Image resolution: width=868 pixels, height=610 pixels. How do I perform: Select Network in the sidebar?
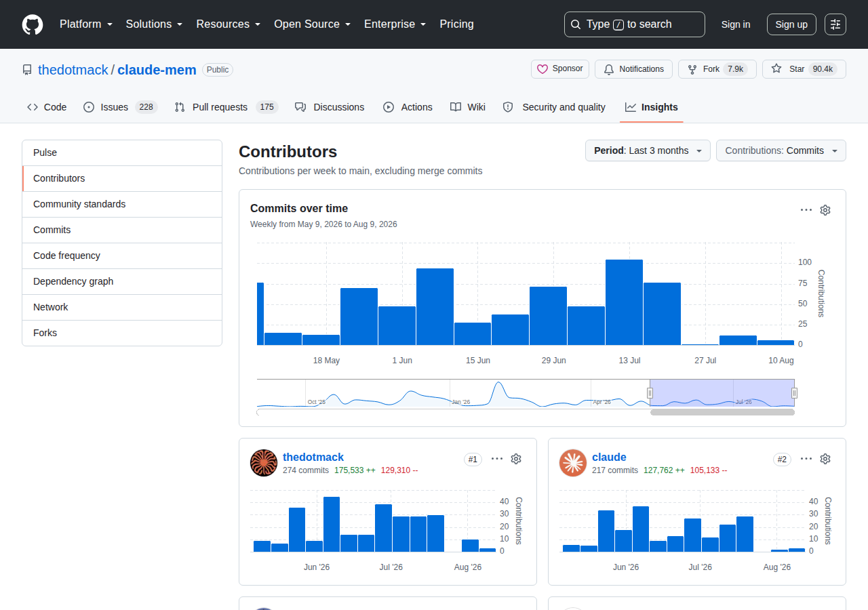(122, 307)
